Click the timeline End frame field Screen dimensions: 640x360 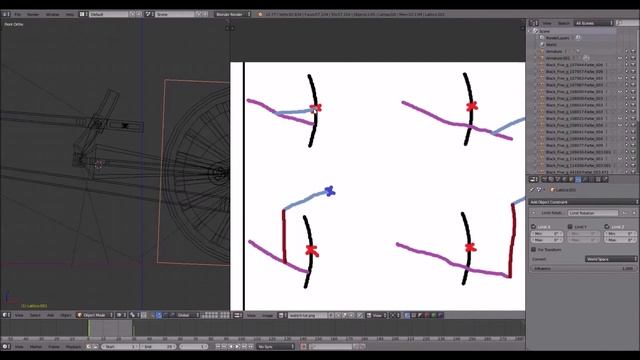tap(158, 347)
